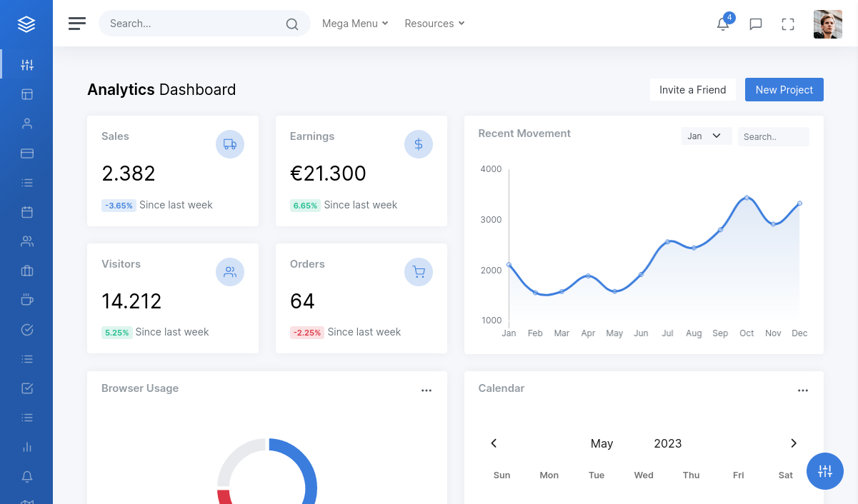Image resolution: width=858 pixels, height=504 pixels.
Task: Click the Invite a Friend button
Action: [692, 90]
